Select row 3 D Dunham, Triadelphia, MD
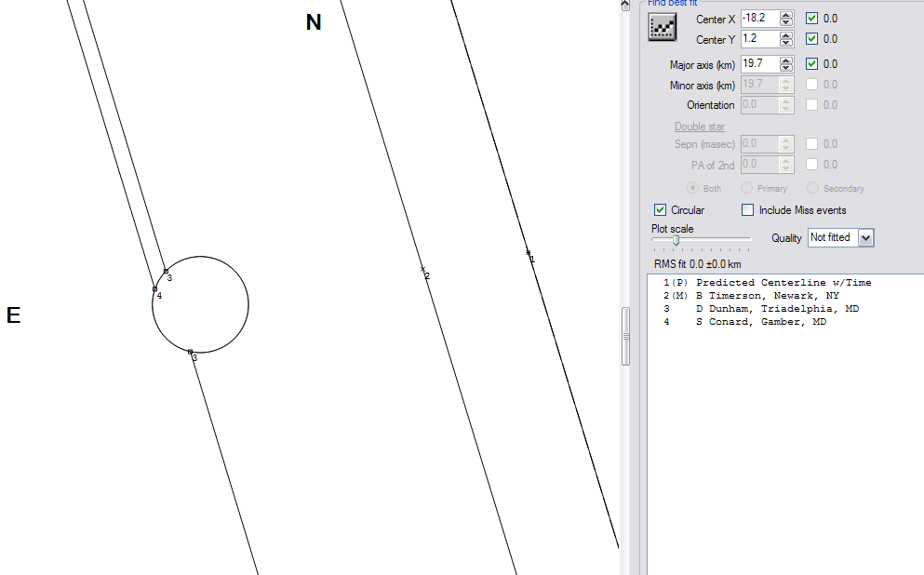 pos(761,309)
